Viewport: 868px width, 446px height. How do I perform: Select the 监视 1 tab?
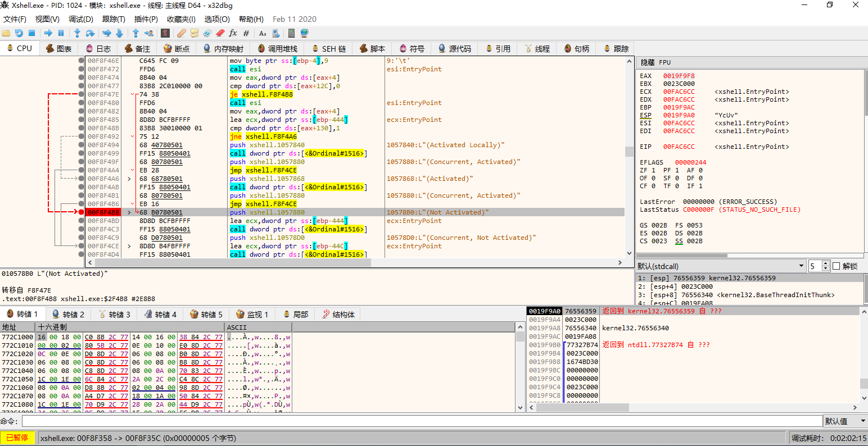pyautogui.click(x=252, y=315)
